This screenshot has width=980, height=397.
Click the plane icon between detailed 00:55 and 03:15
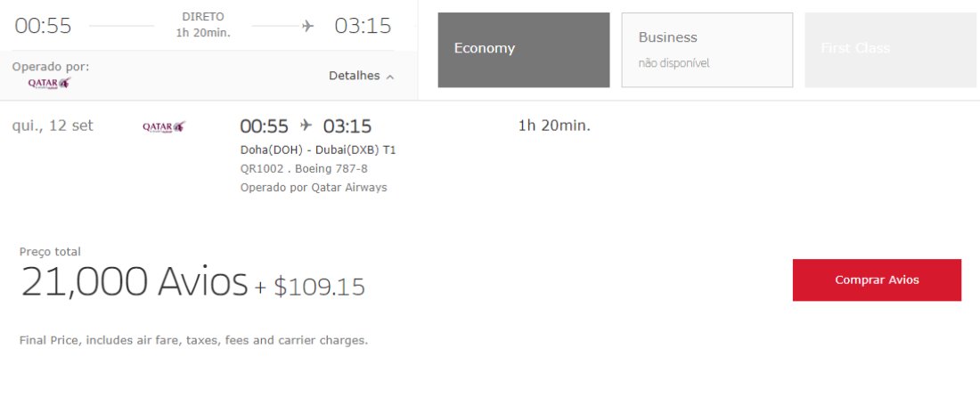[x=306, y=126]
